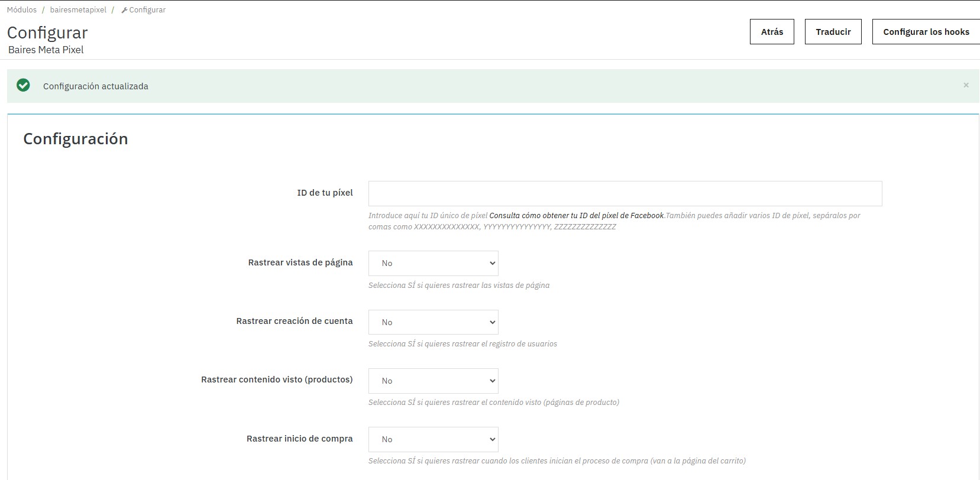Screen dimensions: 980x480
Task: Expand the 'Rastrear contenido visto (productos)' select
Action: (x=433, y=381)
